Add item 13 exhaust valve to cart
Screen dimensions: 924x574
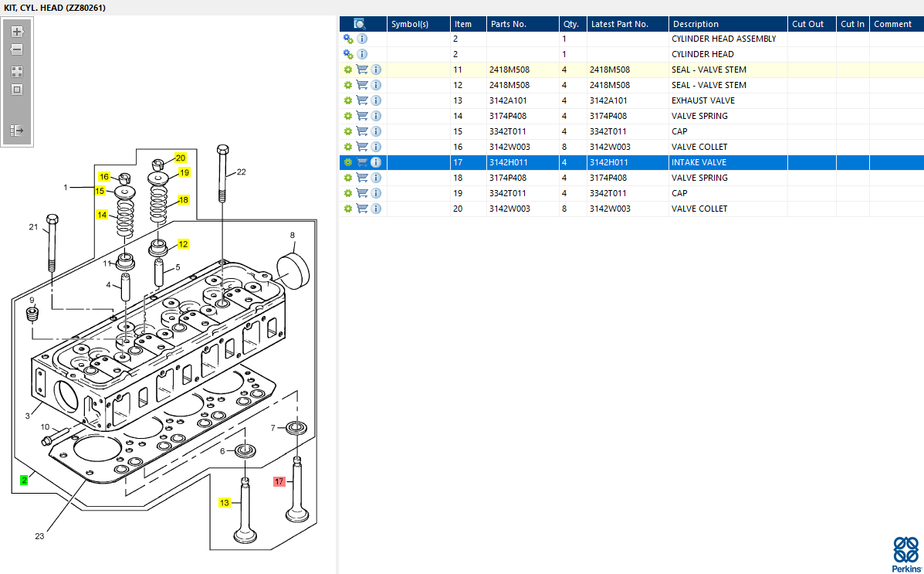[361, 100]
